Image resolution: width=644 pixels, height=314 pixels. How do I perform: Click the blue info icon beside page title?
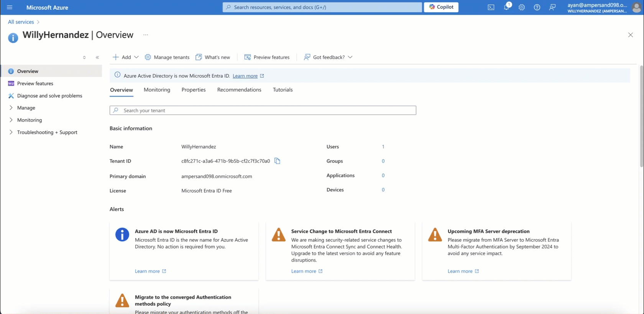13,38
